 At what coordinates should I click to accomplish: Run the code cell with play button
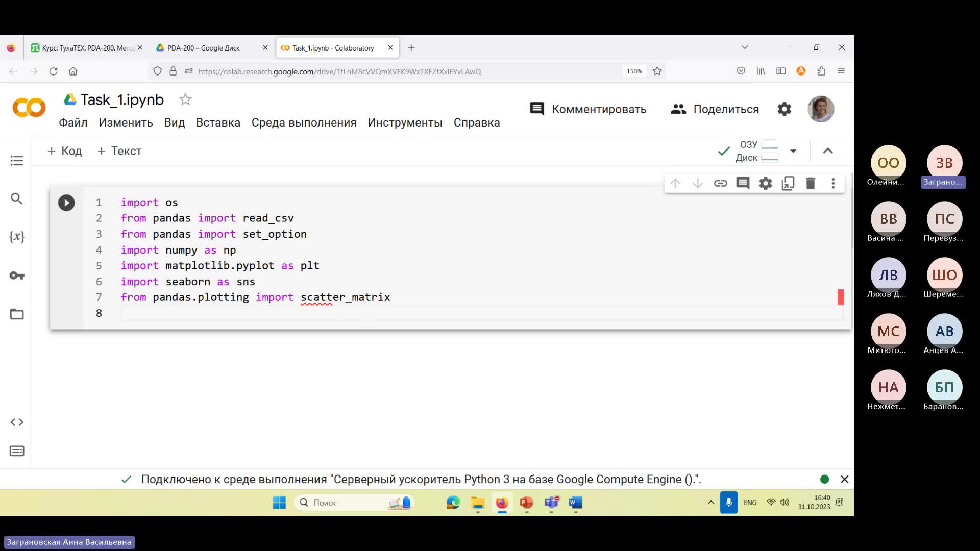tap(66, 203)
